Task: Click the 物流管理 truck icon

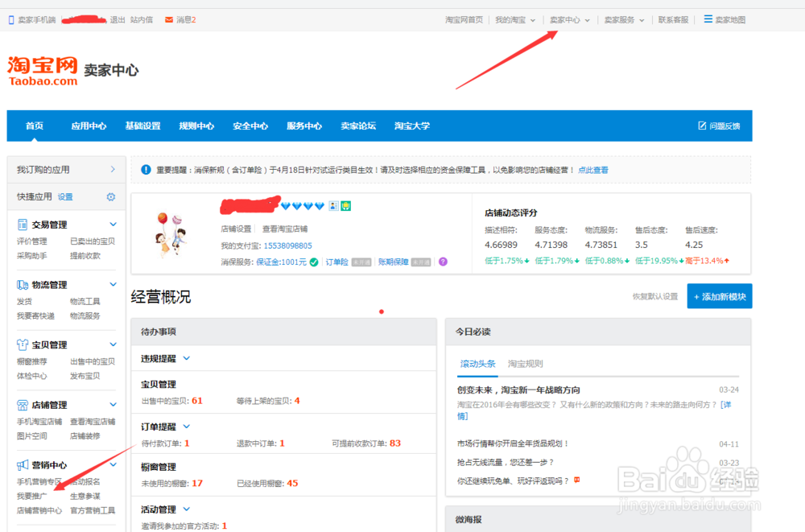Action: click(x=22, y=284)
